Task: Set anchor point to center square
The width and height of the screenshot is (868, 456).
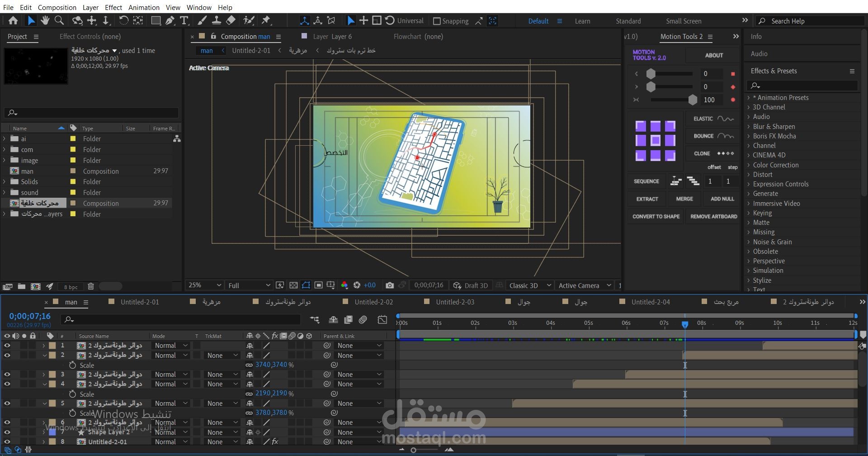Action: [x=655, y=141]
